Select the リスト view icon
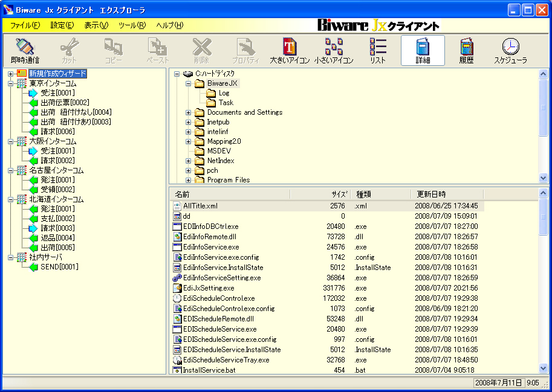The height and width of the screenshot is (392, 552). 378,51
